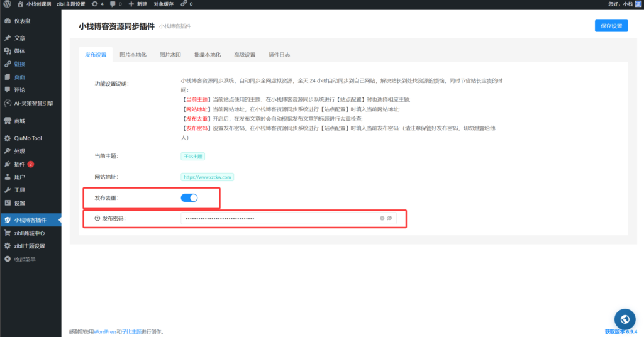644x337 pixels.
Task: Click the 新建 new content item
Action: coord(138,4)
